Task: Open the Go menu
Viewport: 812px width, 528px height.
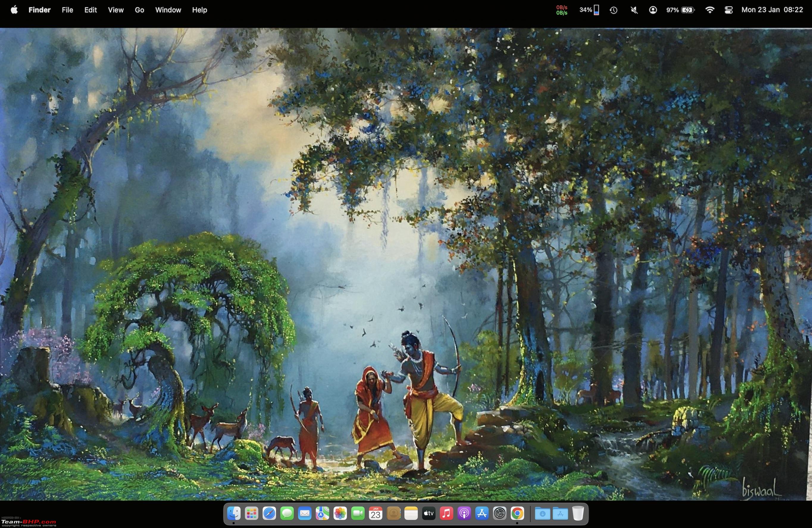Action: (x=139, y=10)
